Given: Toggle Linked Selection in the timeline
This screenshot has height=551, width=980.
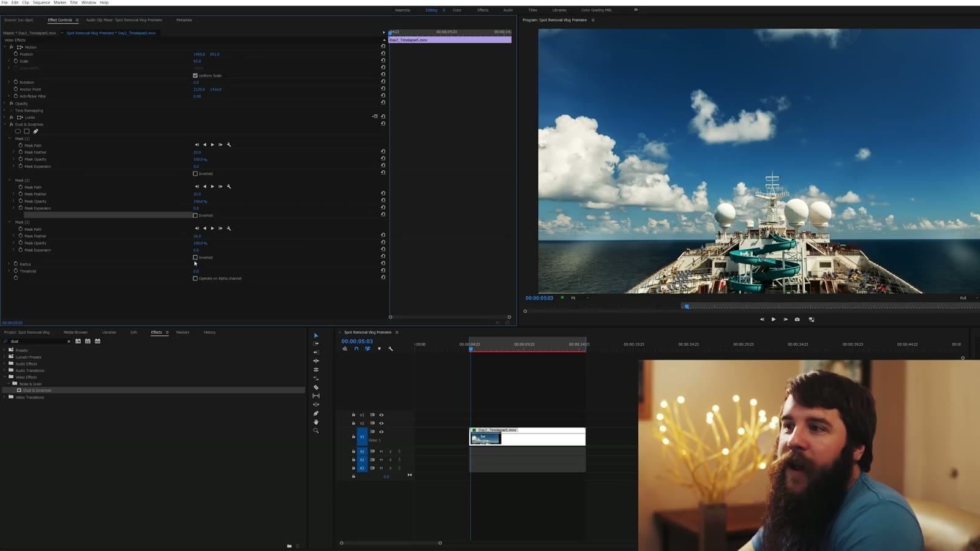Looking at the screenshot, I should coord(367,348).
